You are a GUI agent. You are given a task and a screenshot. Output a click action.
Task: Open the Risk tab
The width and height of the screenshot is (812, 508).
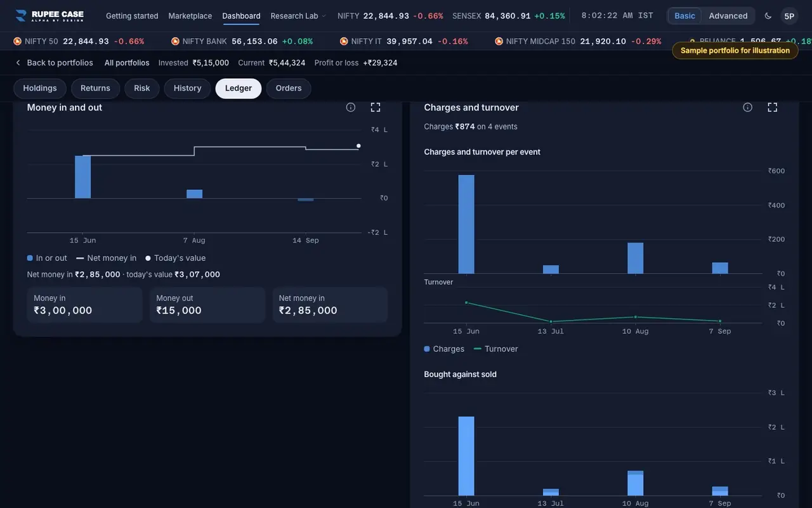click(142, 88)
